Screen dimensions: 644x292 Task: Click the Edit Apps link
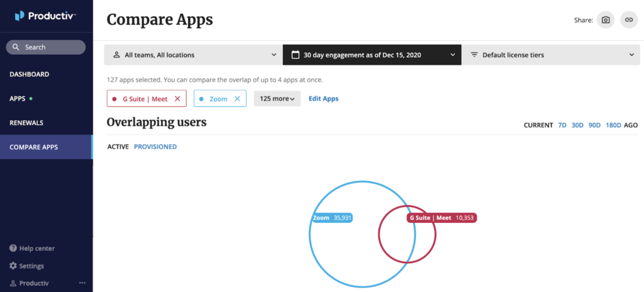pyautogui.click(x=324, y=99)
